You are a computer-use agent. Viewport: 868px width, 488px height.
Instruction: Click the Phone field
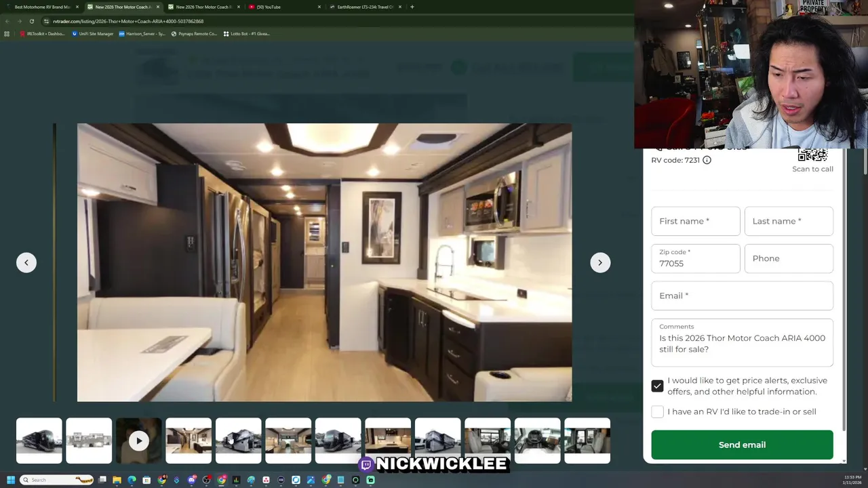[789, 258]
